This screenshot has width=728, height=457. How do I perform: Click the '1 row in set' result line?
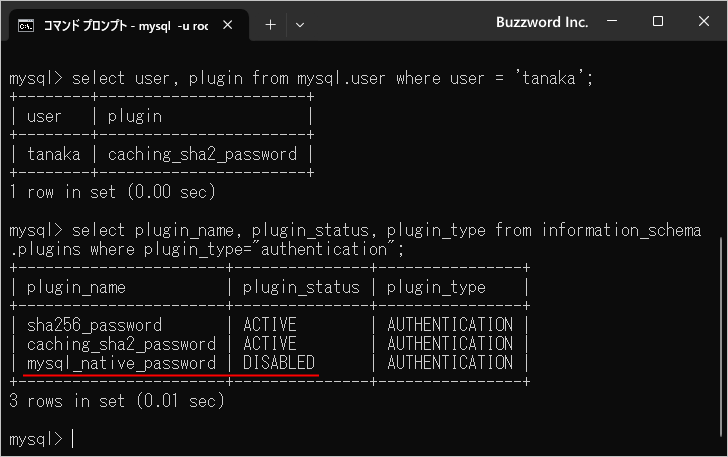click(111, 191)
